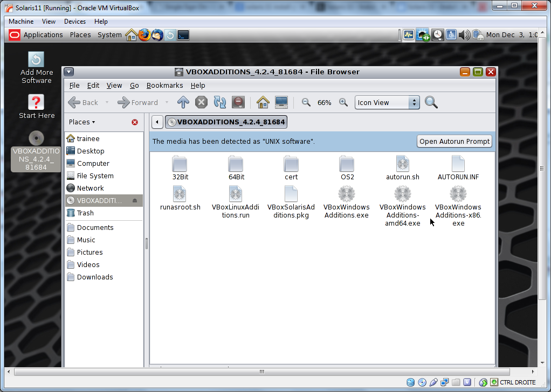Screen dimensions: 551x392
Task: Open the Go menu
Action: pos(134,85)
